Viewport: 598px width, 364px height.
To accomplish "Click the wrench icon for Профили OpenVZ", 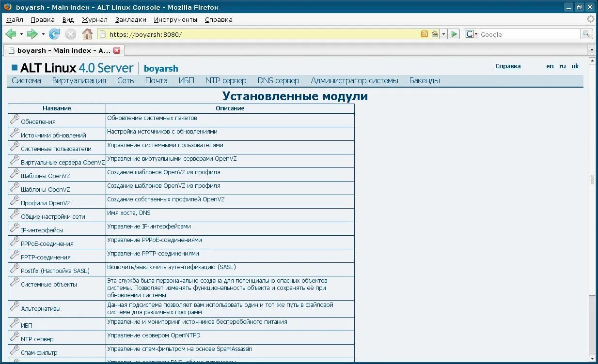I will (15, 201).
